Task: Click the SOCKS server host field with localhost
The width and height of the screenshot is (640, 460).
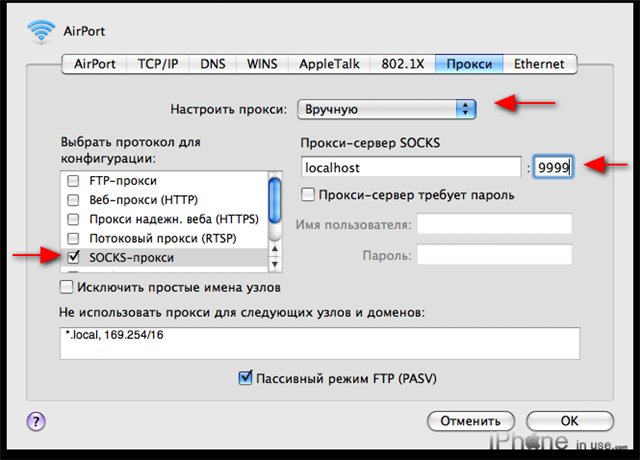Action: coord(411,167)
